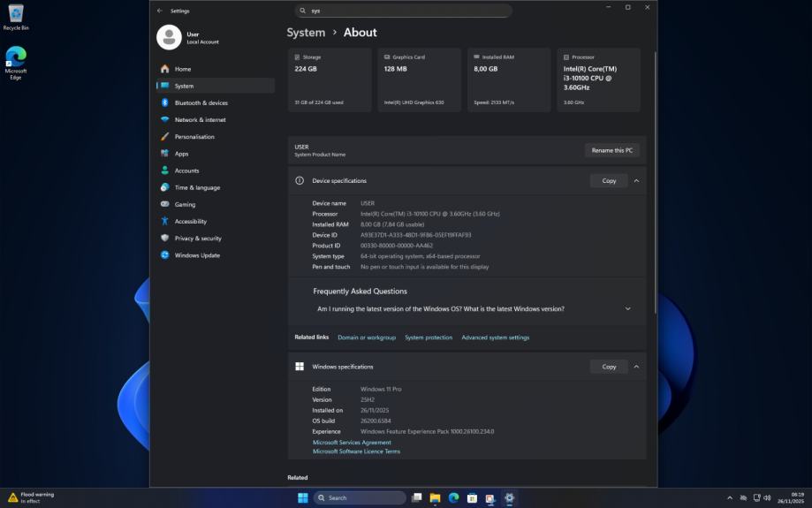
Task: Click the Accessibility sidebar icon
Action: point(164,222)
